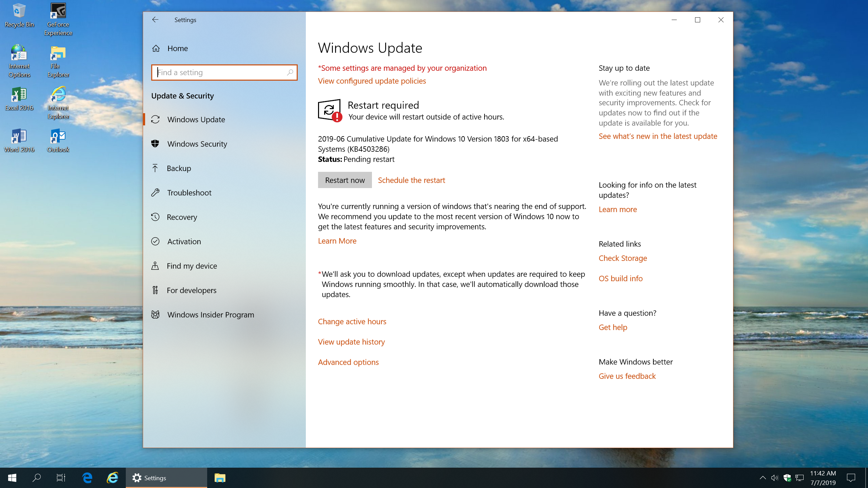Open Change active hours
This screenshot has width=868, height=488.
(x=352, y=322)
